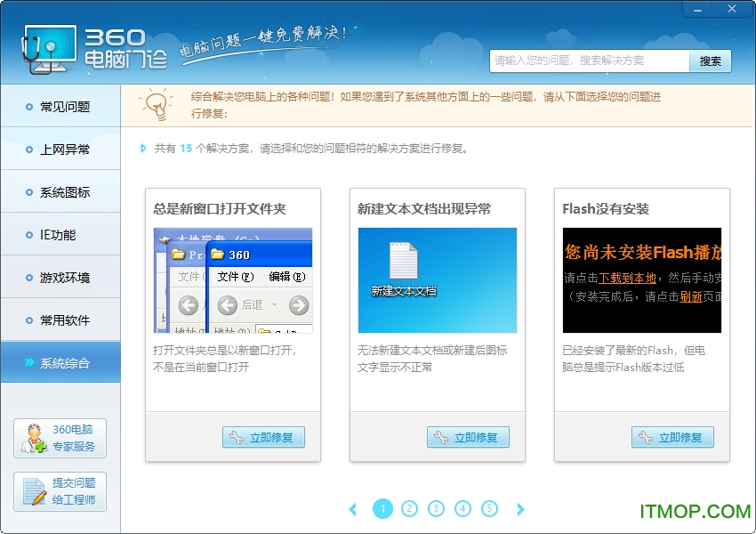Click the folder window screenshot in first card
Viewport: 756px width, 534px height.
(x=233, y=280)
